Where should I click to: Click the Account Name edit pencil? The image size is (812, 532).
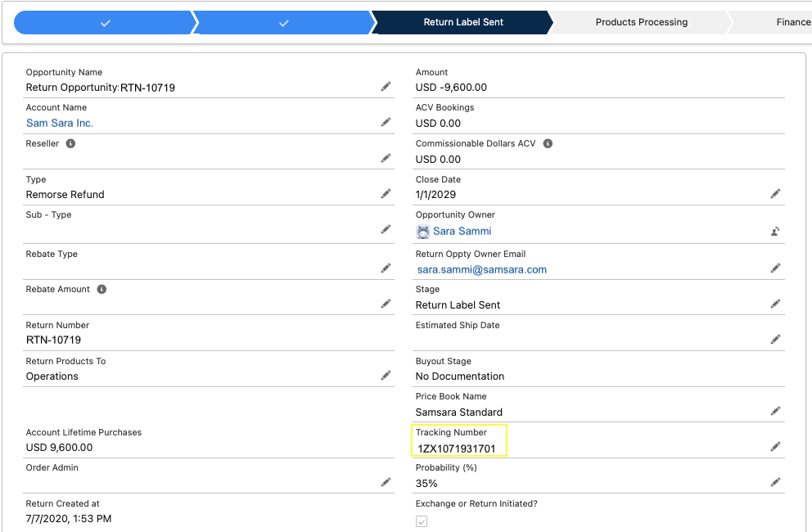click(x=386, y=122)
